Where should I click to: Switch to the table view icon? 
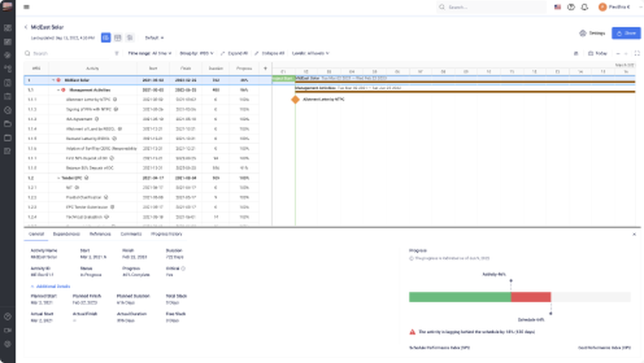tap(118, 38)
